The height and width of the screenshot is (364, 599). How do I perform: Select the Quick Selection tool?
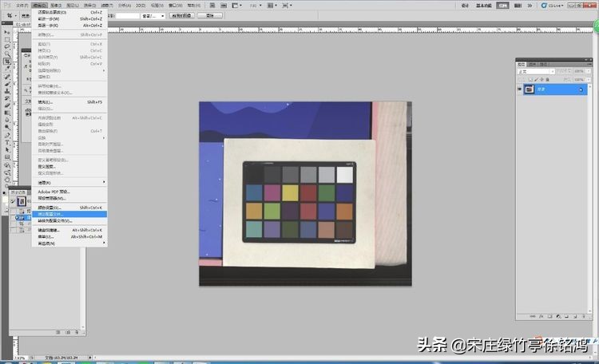click(7, 54)
